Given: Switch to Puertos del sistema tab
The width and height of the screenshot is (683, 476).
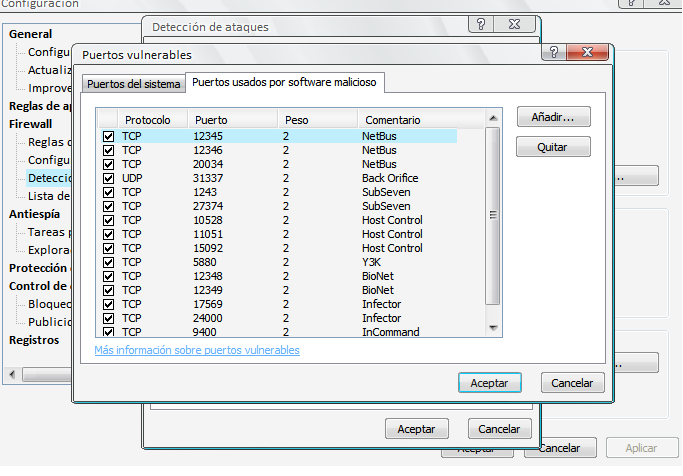Looking at the screenshot, I should (134, 84).
